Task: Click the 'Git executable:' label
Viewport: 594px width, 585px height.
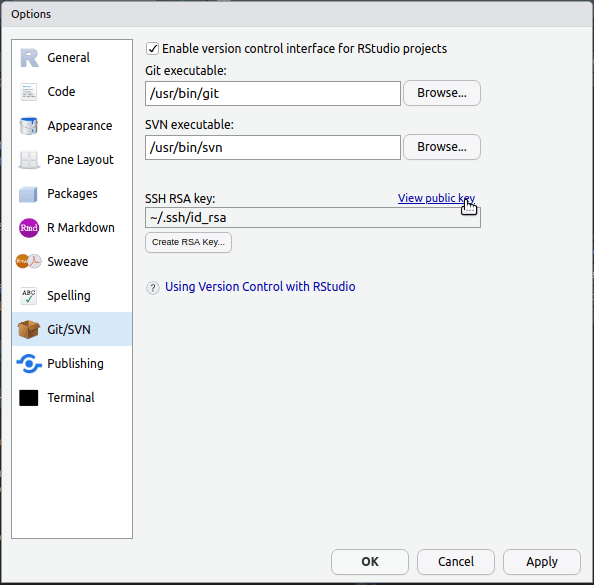Action: pos(186,71)
